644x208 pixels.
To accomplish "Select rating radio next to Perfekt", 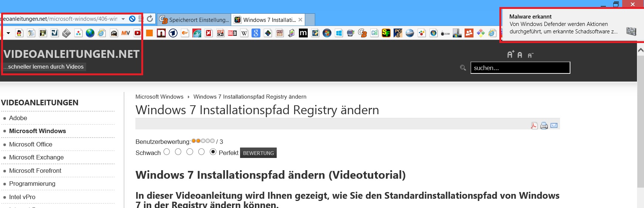I will [x=213, y=152].
